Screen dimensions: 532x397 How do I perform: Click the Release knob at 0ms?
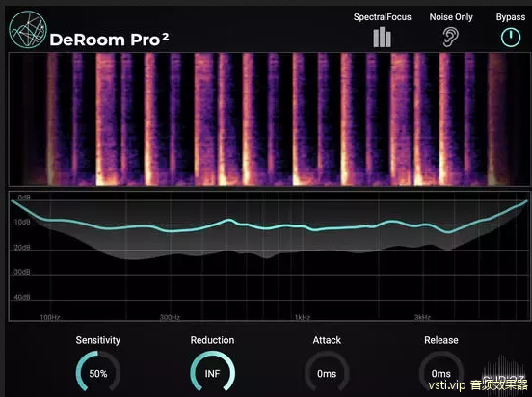tap(441, 372)
